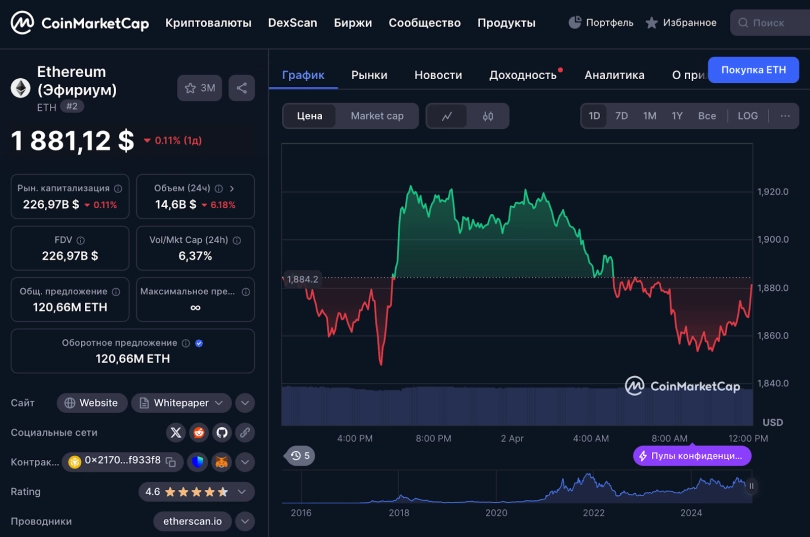810x537 pixels.
Task: Expand more explorers next to etherscan.io
Action: 244,521
